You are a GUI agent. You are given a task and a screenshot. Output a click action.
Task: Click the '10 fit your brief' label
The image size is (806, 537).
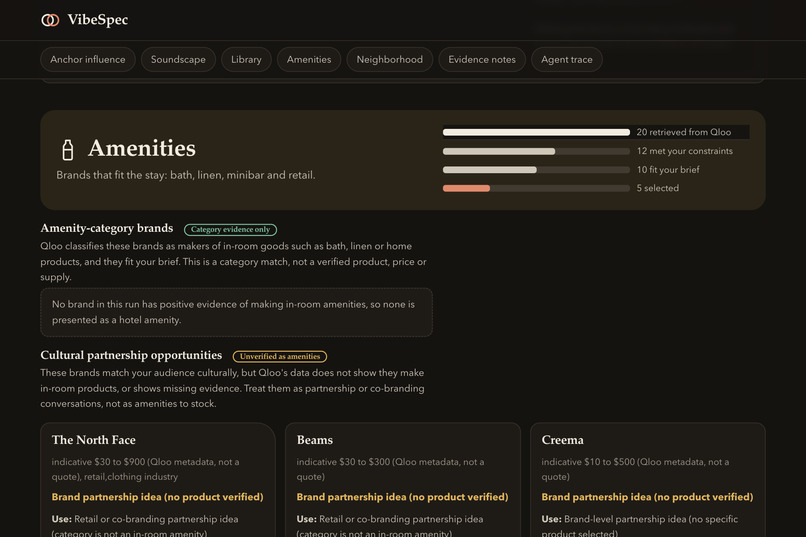[x=668, y=170]
